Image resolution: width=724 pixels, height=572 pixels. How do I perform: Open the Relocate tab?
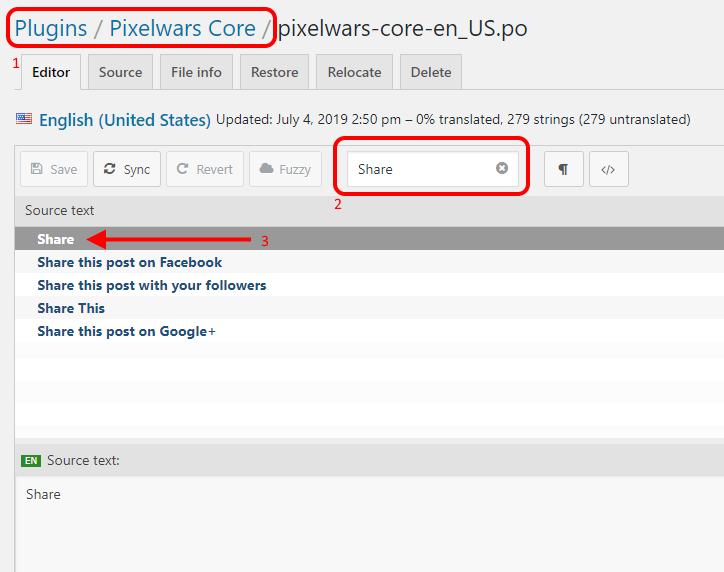point(354,72)
